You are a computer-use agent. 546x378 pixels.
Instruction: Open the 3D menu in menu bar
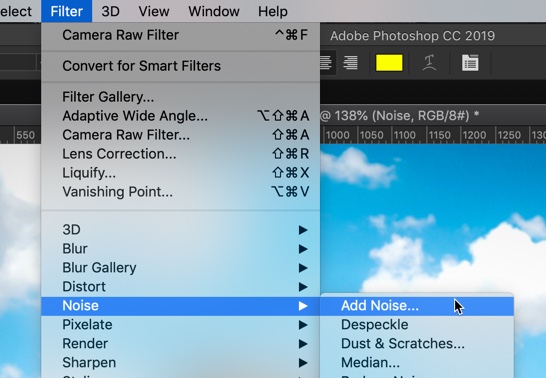[110, 11]
